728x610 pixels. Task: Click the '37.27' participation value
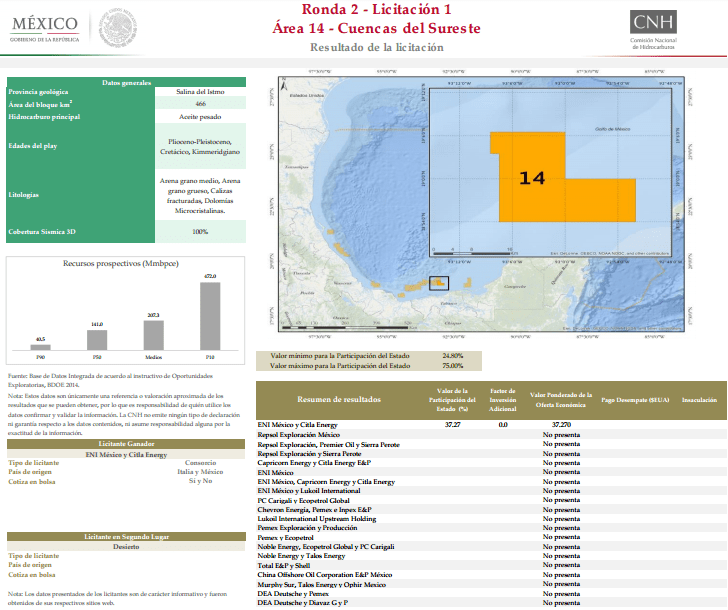click(452, 424)
